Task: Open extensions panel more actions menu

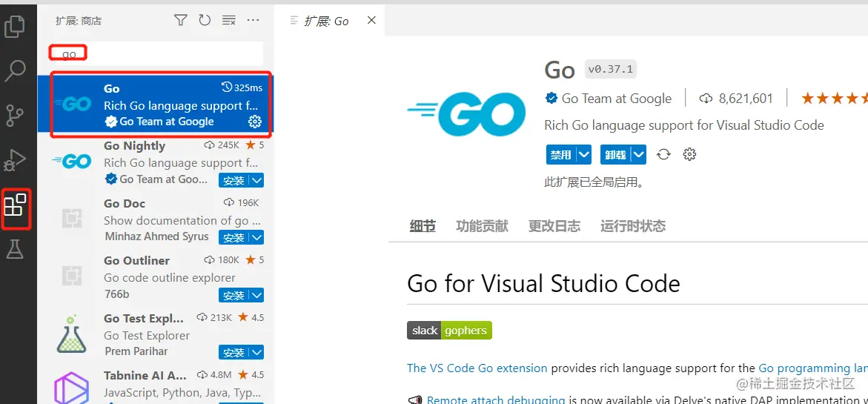Action: click(x=253, y=21)
